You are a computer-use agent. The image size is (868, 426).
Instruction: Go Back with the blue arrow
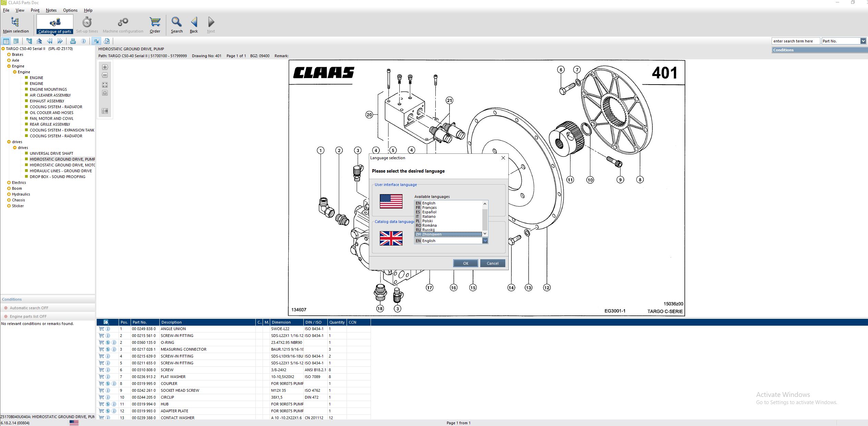pyautogui.click(x=194, y=25)
